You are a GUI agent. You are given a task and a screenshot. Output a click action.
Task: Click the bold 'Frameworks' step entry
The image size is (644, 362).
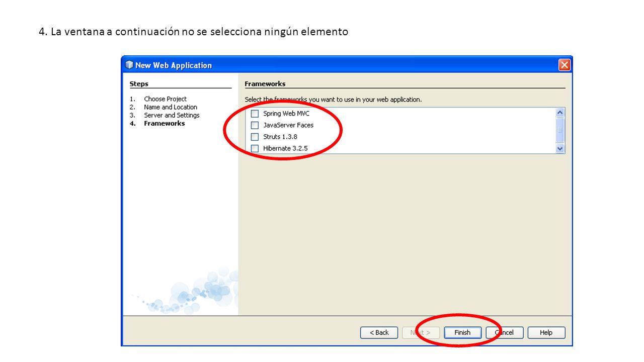click(x=165, y=123)
